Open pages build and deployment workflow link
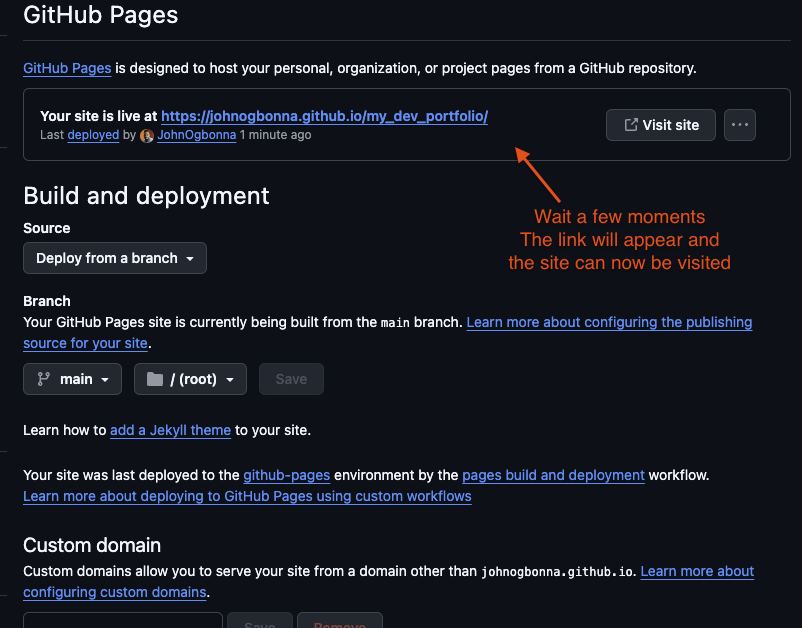Viewport: 802px width, 628px height. (x=553, y=475)
